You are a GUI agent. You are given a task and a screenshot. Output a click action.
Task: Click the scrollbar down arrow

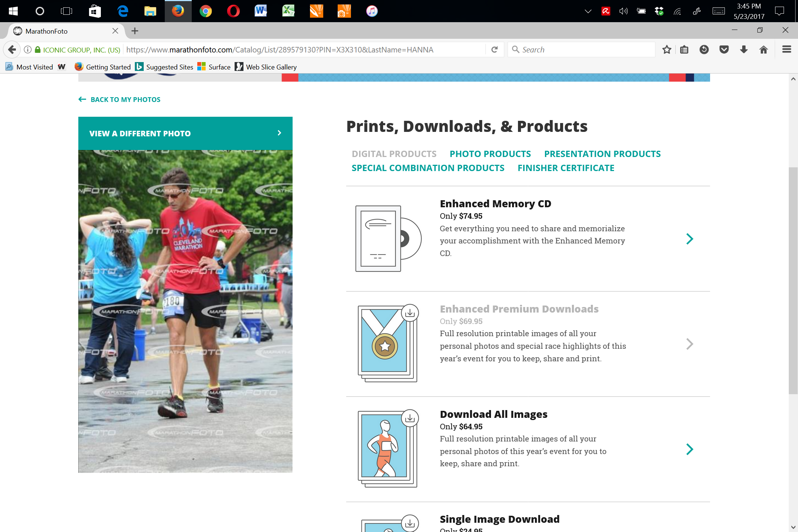(x=793, y=527)
